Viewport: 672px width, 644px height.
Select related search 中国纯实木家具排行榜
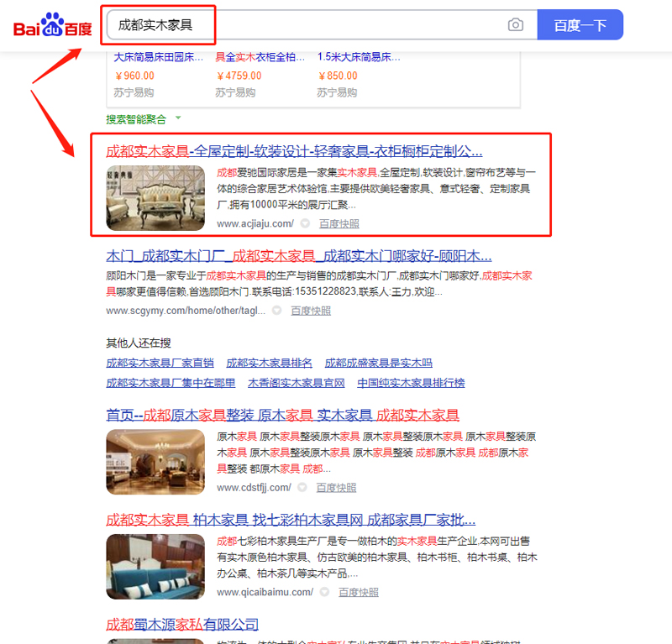point(411,383)
